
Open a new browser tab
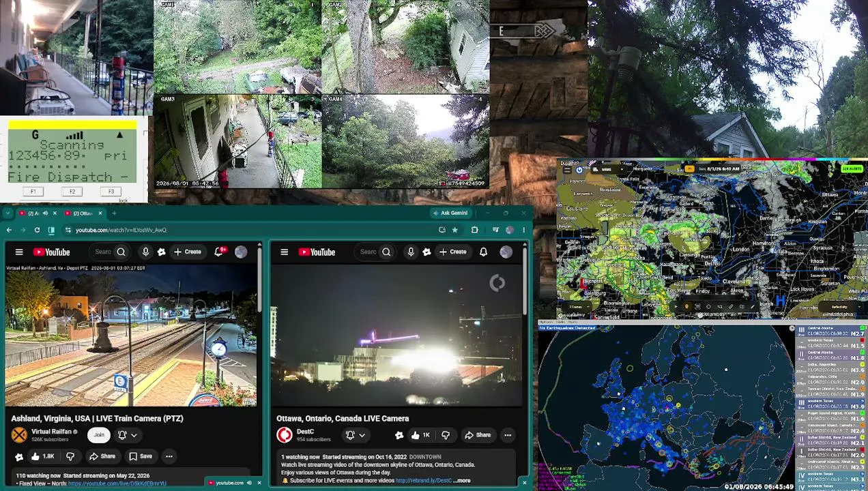pos(114,213)
